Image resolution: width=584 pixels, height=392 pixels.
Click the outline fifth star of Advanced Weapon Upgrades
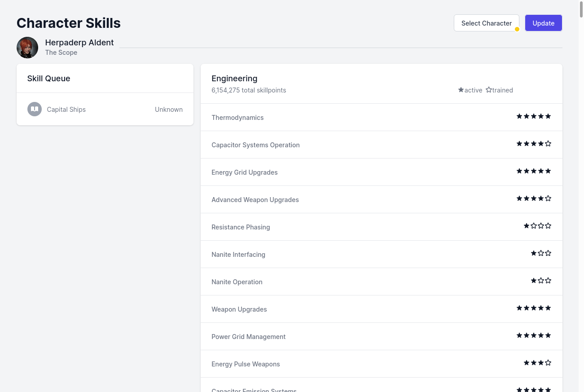tap(548, 198)
